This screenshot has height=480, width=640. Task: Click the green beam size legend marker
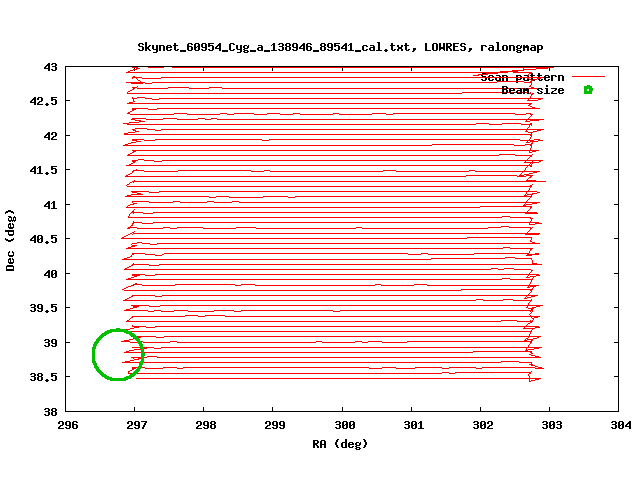[588, 90]
